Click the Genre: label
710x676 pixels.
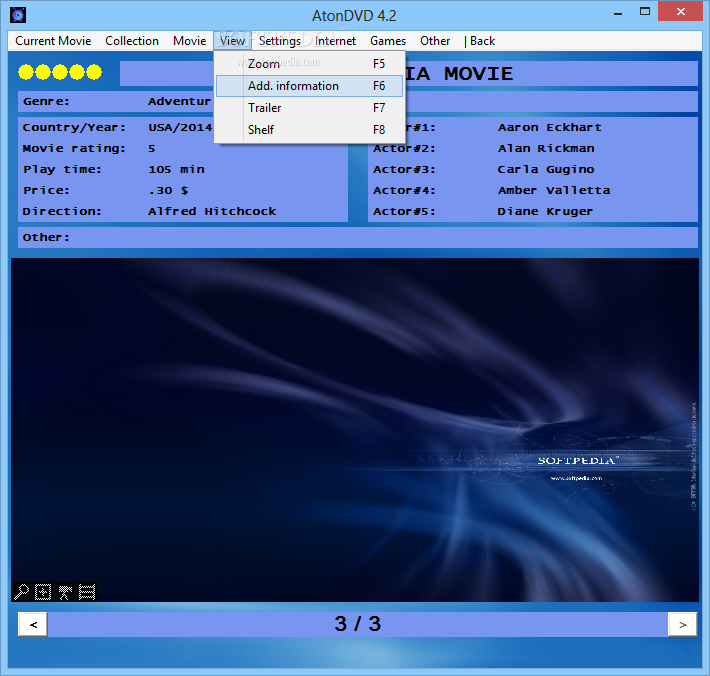46,101
